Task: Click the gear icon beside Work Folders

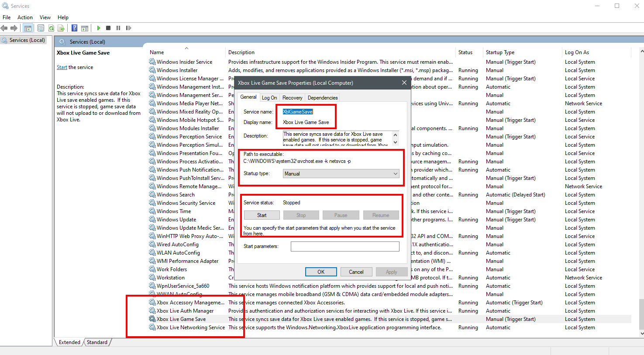Action: tap(152, 269)
